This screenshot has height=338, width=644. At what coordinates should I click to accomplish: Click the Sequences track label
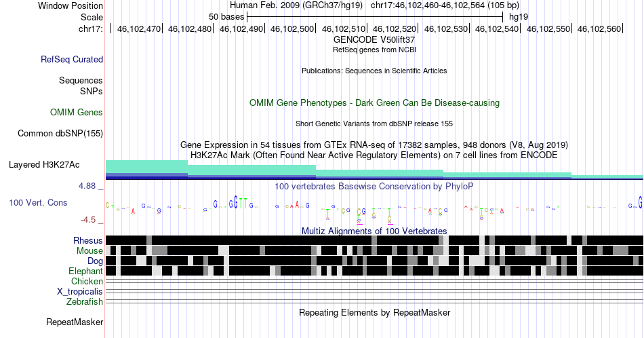pos(81,80)
